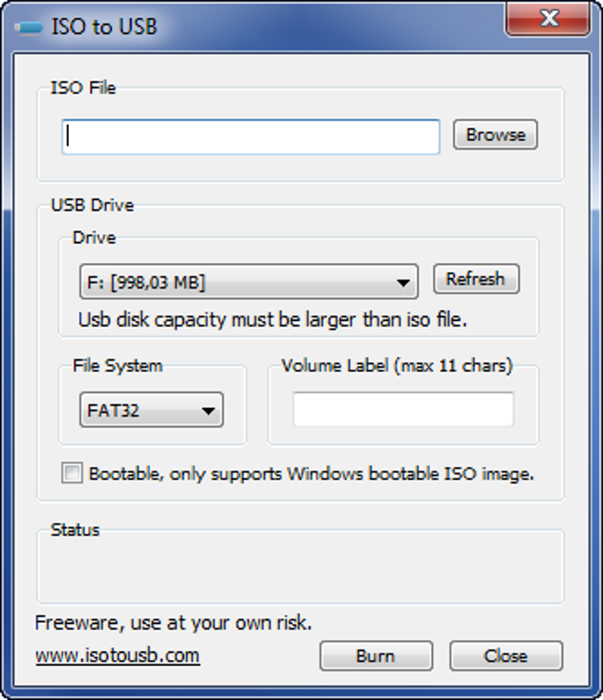Click the Browse button for ISO file
The image size is (603, 700).
point(495,135)
